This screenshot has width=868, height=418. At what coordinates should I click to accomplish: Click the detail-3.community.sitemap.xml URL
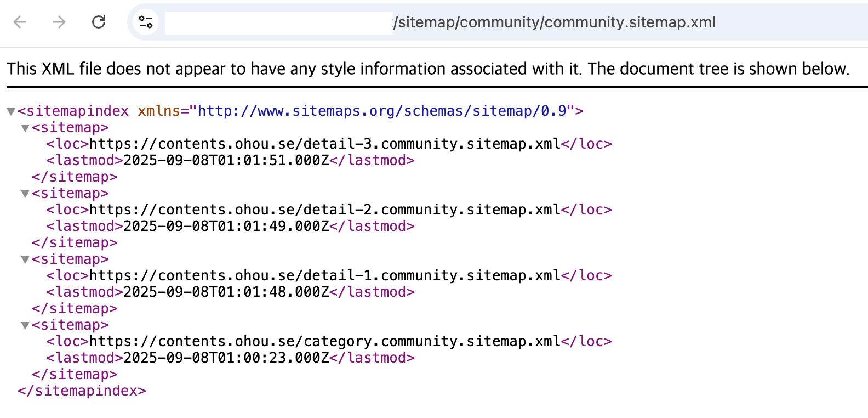(x=324, y=144)
